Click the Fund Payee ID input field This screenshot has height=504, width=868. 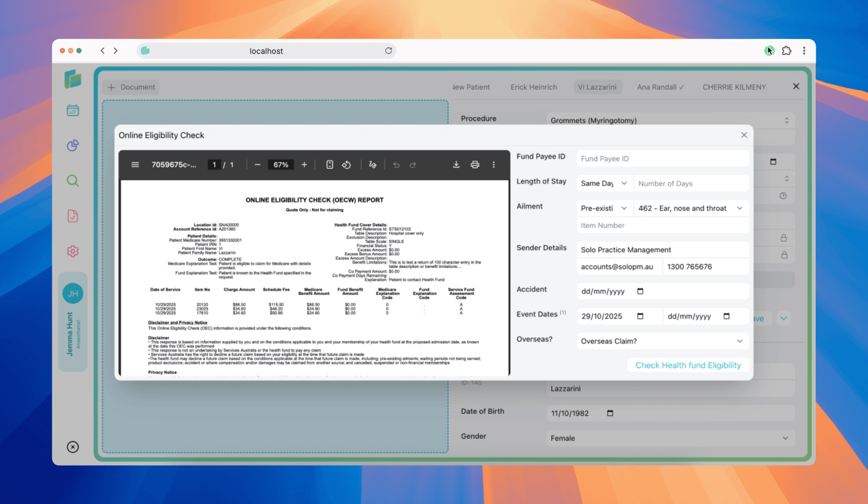[662, 158]
